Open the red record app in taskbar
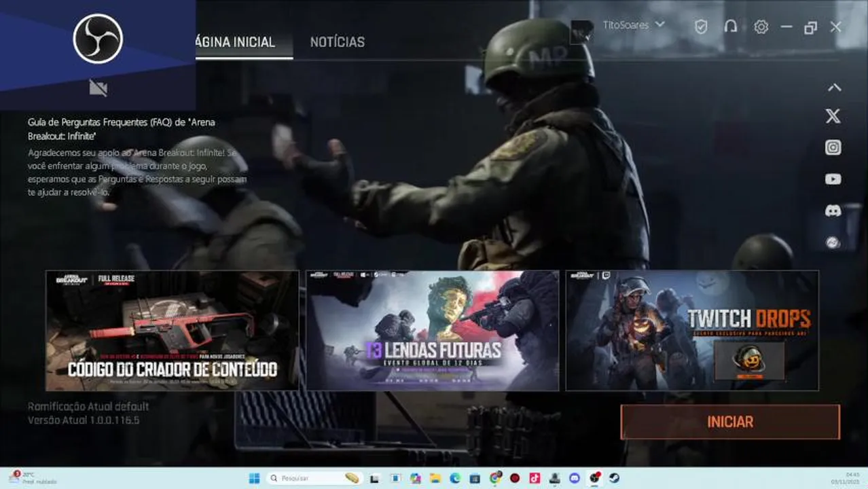This screenshot has width=868, height=489. point(515,478)
